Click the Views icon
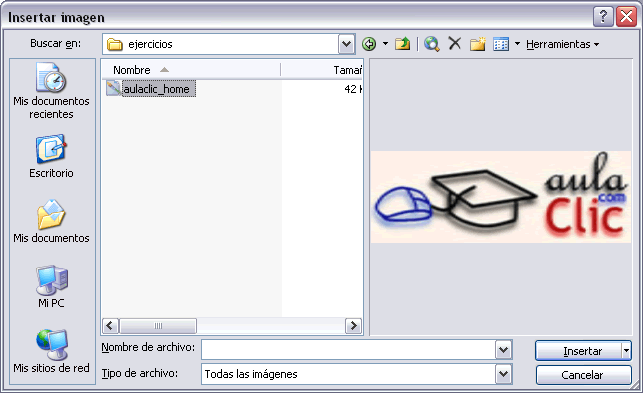The width and height of the screenshot is (643, 393). point(501,44)
